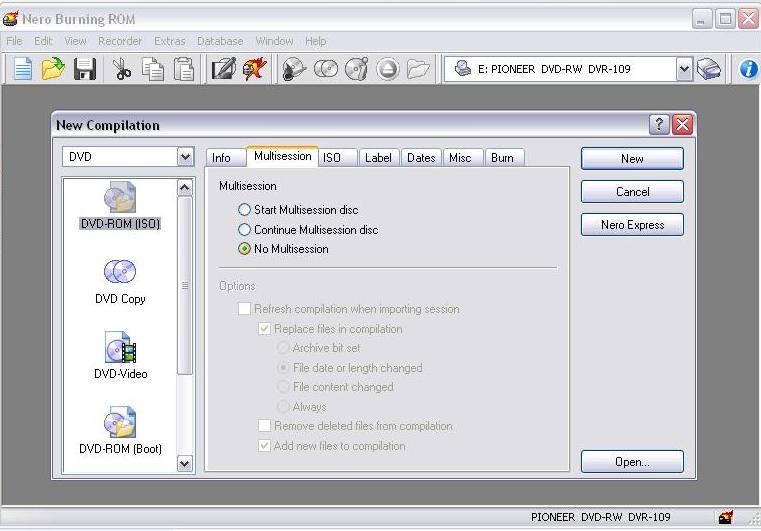This screenshot has width=761, height=531.
Task: Expand the recorder drive dropdown arrow
Action: (684, 69)
